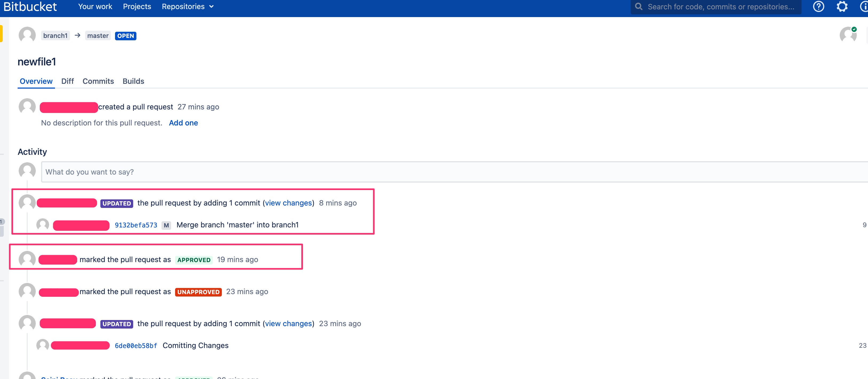Screen dimensions: 868x379
Task: Click the avatar beside commit 6de00eb58bf
Action: (42, 345)
